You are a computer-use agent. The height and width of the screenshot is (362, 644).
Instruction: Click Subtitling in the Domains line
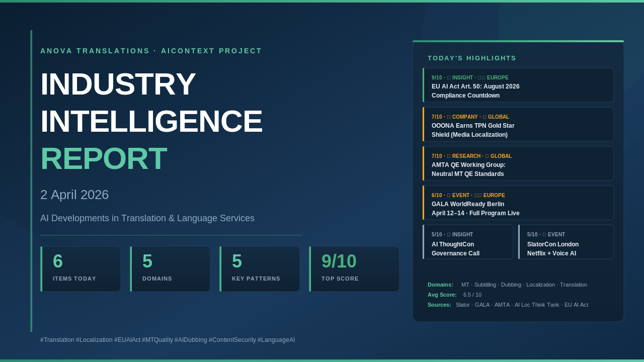[x=485, y=285]
